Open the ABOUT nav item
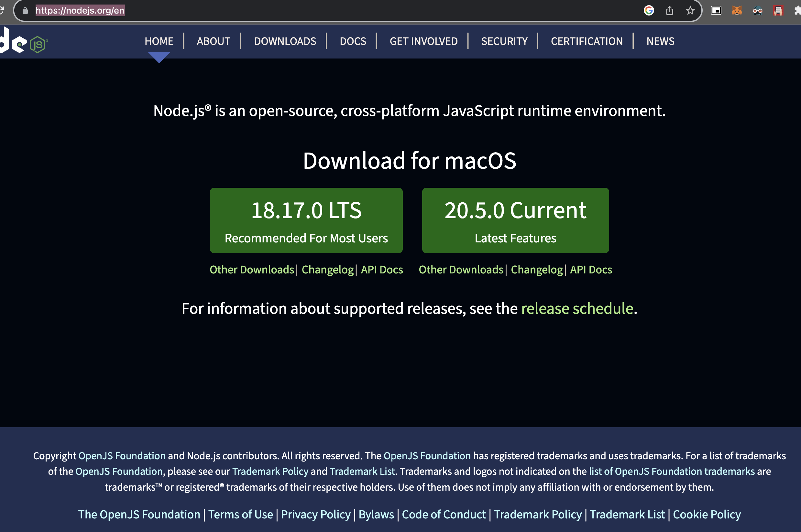Viewport: 801px width, 532px height. tap(214, 41)
